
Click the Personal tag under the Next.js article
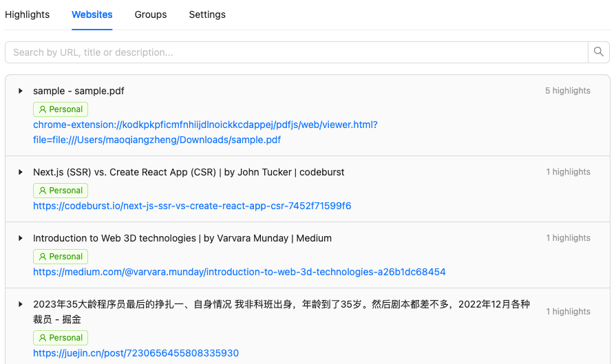61,191
